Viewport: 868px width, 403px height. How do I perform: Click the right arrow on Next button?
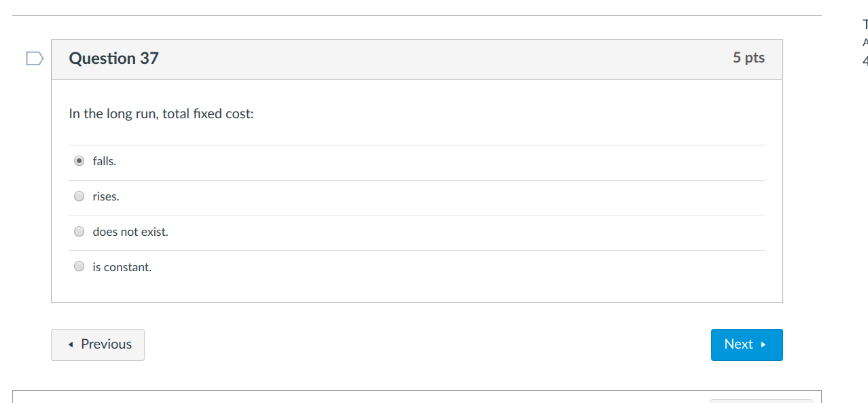click(763, 345)
